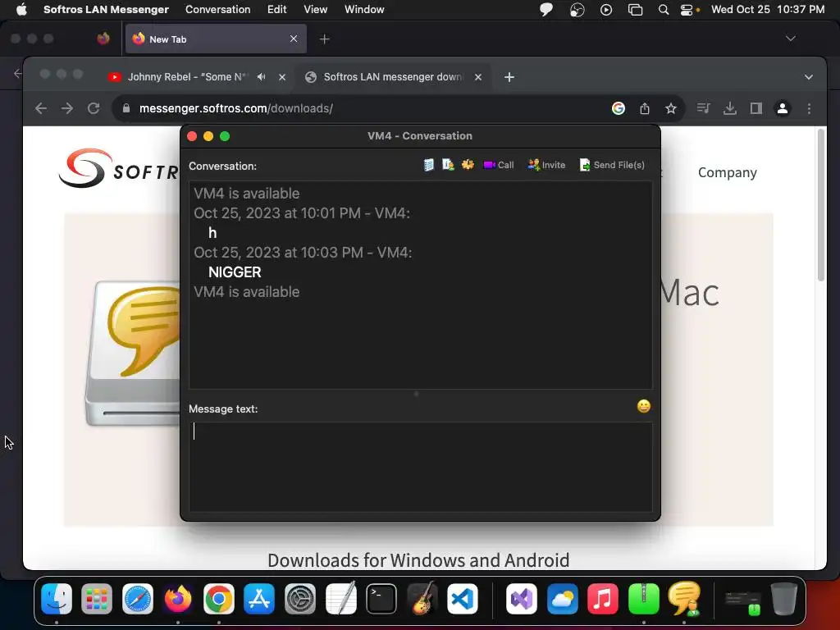The height and width of the screenshot is (630, 840).
Task: Invite users to the conversation
Action: click(x=546, y=165)
